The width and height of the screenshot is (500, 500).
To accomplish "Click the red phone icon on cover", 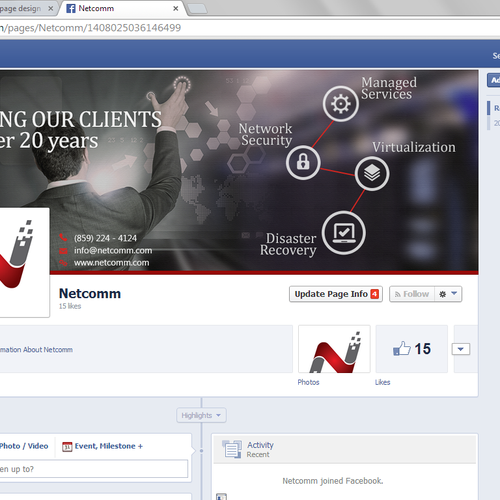I will tap(63, 237).
